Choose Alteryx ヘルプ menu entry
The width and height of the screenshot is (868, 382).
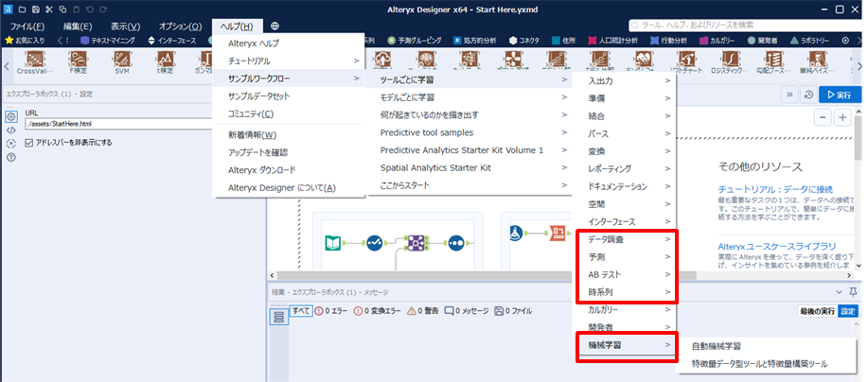pyautogui.click(x=289, y=43)
